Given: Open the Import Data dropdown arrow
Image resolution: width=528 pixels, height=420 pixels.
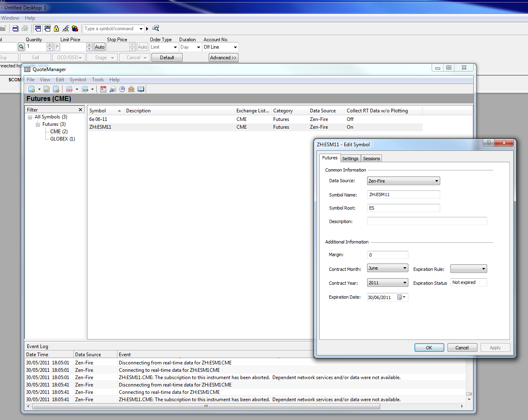Looking at the screenshot, I should [x=77, y=89].
